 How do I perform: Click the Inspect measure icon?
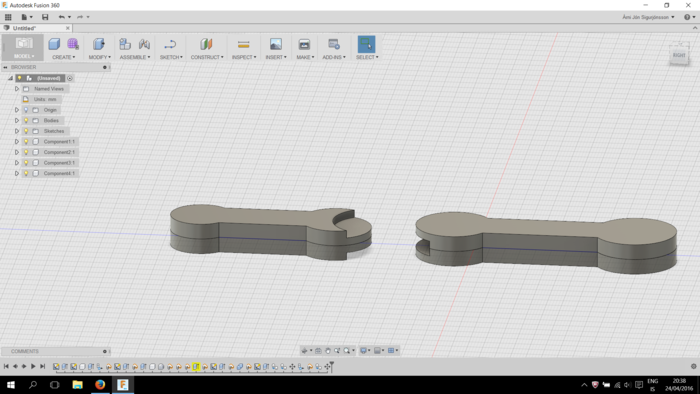click(x=244, y=44)
